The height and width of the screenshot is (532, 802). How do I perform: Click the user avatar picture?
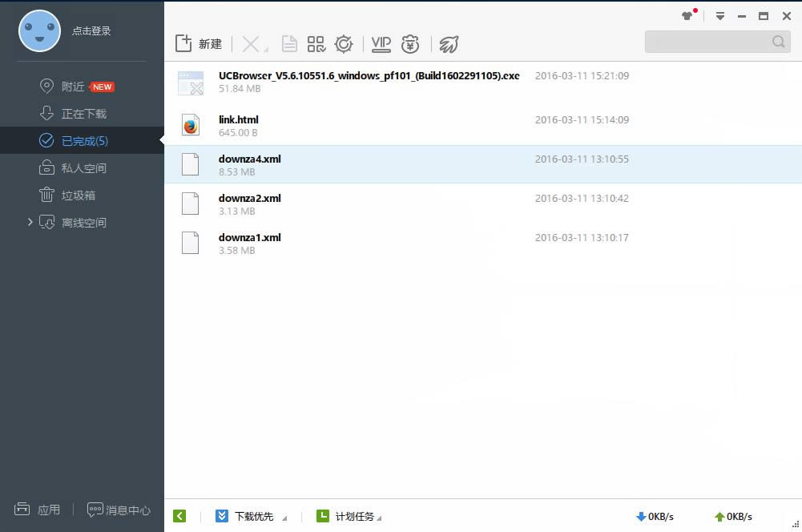39,31
